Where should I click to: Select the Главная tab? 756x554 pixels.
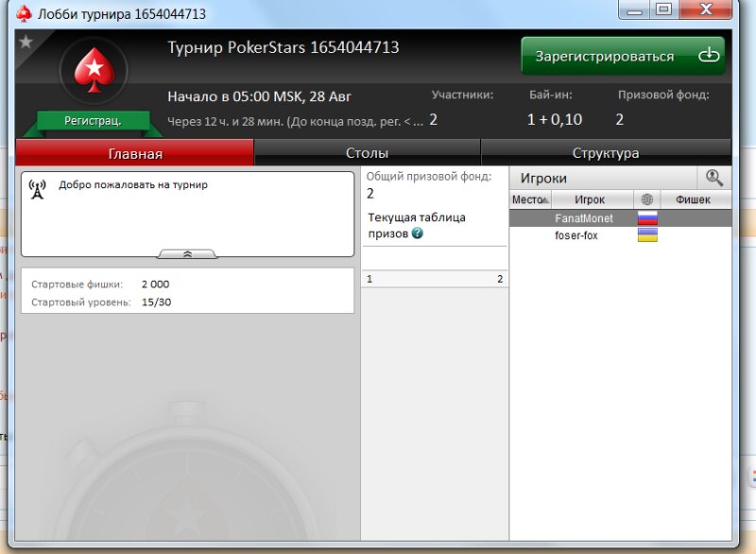pos(135,153)
